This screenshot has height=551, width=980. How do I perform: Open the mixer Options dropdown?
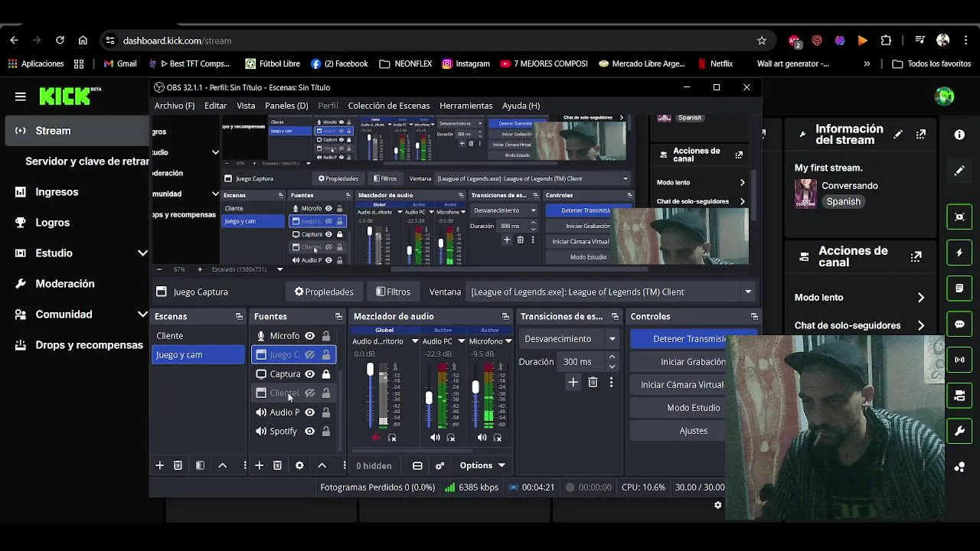(482, 465)
